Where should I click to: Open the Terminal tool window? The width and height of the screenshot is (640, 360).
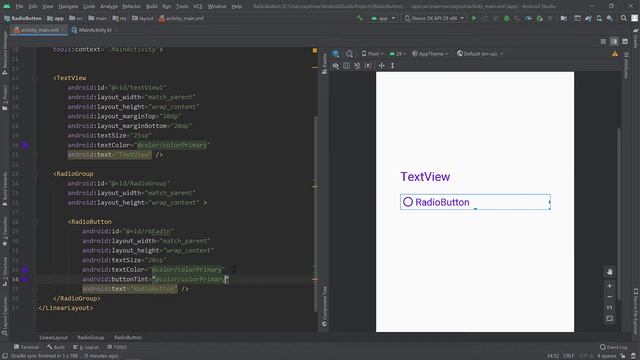[x=26, y=347]
